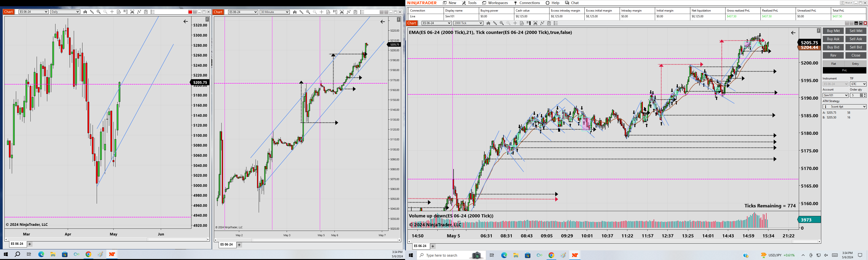This screenshot has width=868, height=260.
Task: Toggle Chart Trader in the Daily chart
Action: (126, 12)
